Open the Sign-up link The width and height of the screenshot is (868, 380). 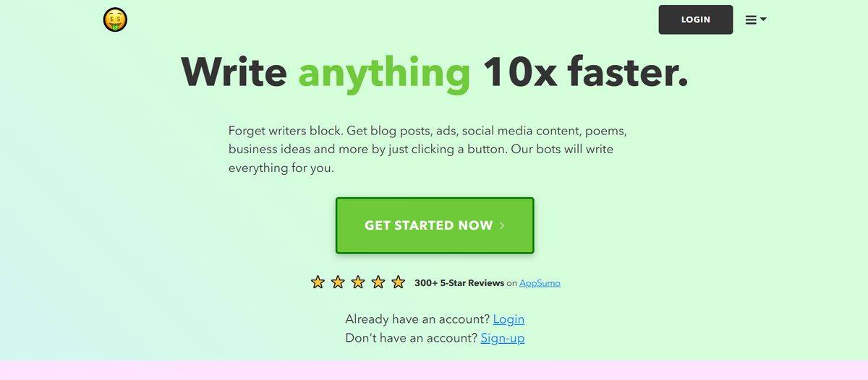pyautogui.click(x=503, y=338)
